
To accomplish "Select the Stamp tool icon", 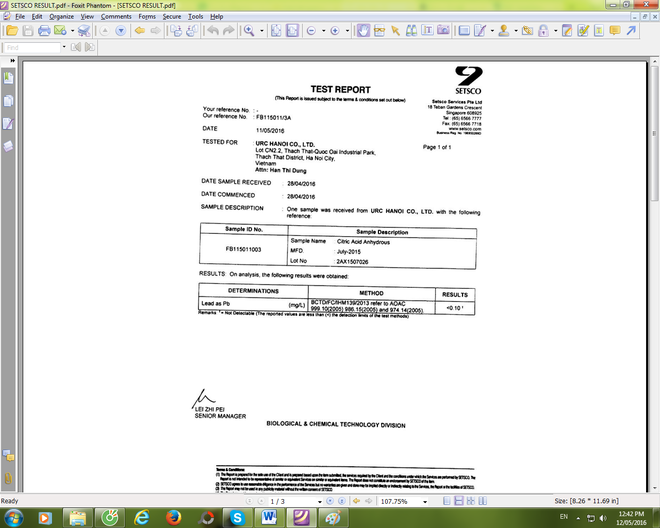I will click(504, 31).
